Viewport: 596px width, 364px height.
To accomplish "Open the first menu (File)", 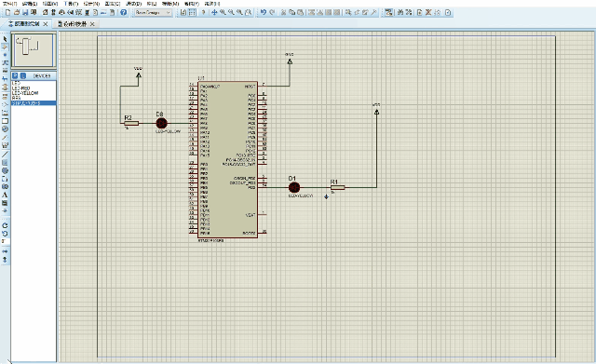I will 9,4.
